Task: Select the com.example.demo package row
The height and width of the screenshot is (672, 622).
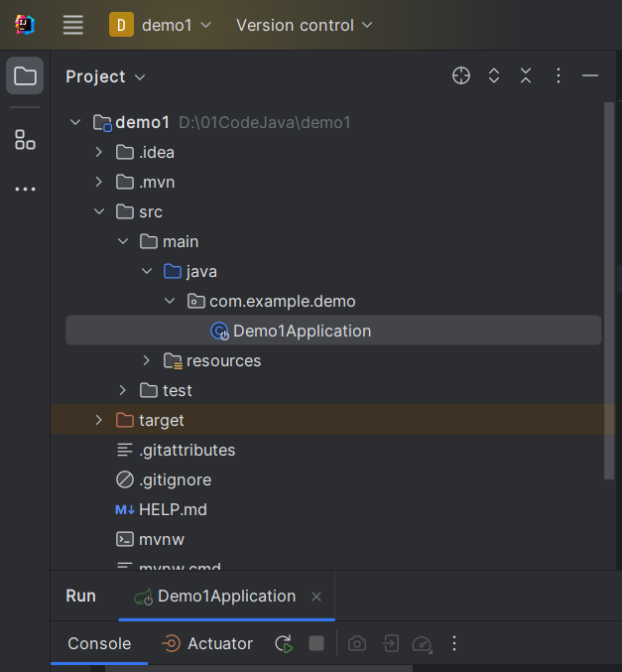Action: tap(333, 302)
